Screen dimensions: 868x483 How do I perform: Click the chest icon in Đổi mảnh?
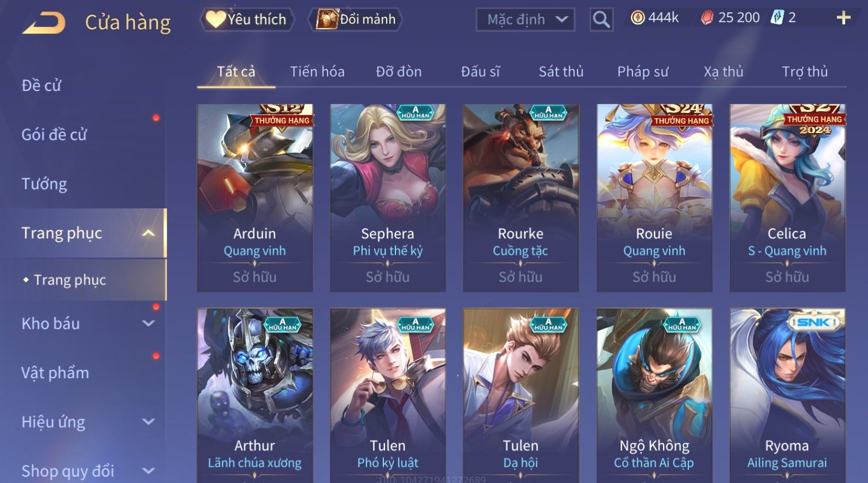coord(326,19)
